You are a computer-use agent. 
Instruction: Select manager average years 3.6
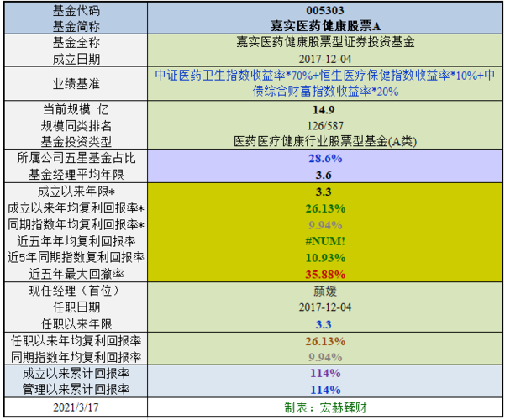pyautogui.click(x=324, y=175)
